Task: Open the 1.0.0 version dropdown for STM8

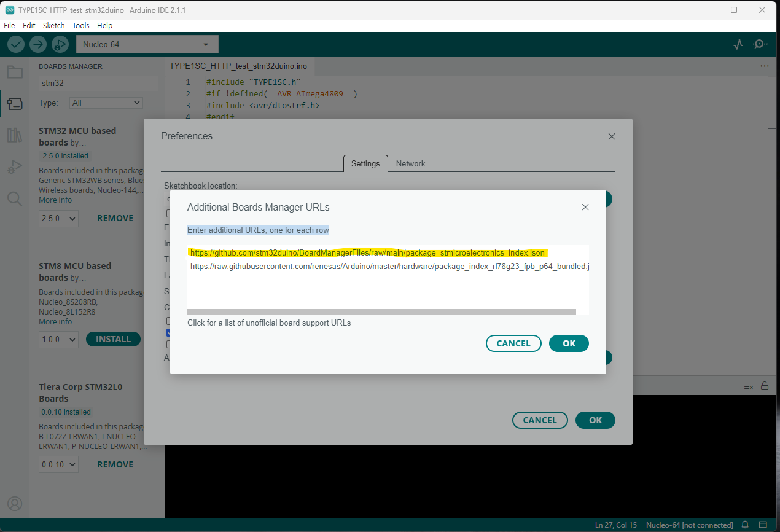Action: [x=58, y=339]
